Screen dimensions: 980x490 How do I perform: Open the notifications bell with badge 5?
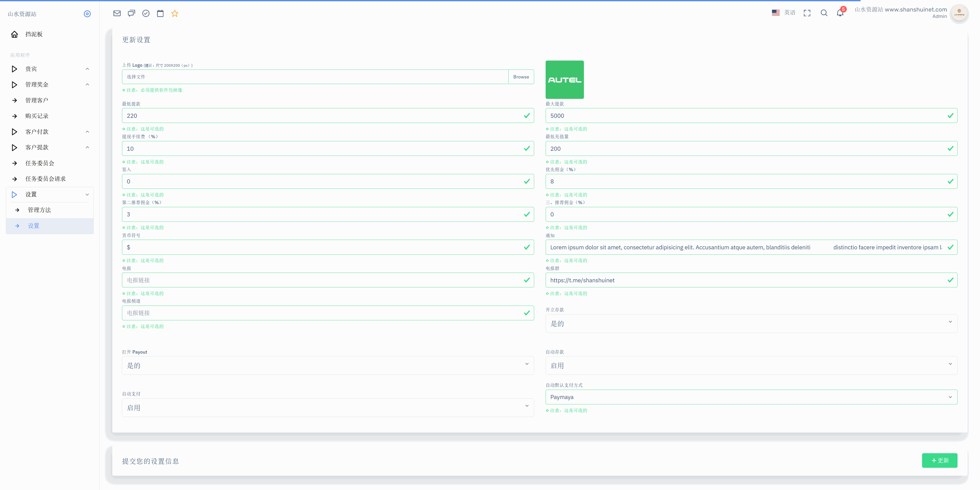pyautogui.click(x=840, y=13)
